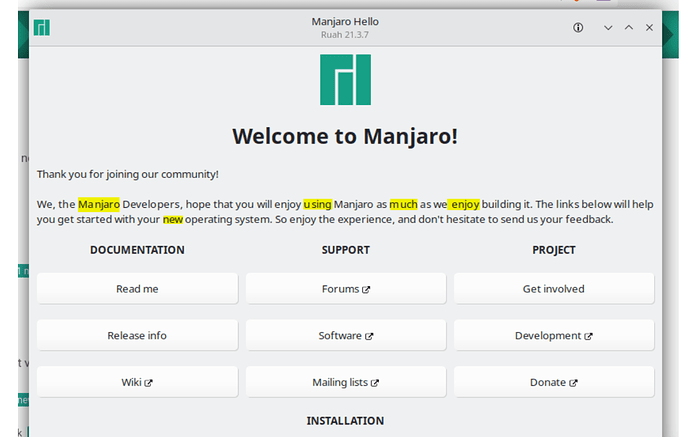
Task: Open Mailing lists
Action: (346, 382)
